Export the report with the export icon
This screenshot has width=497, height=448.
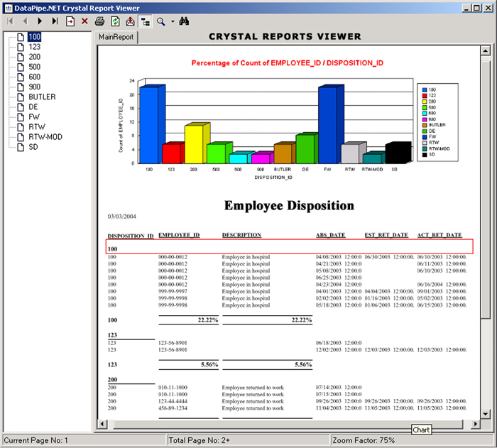click(130, 21)
